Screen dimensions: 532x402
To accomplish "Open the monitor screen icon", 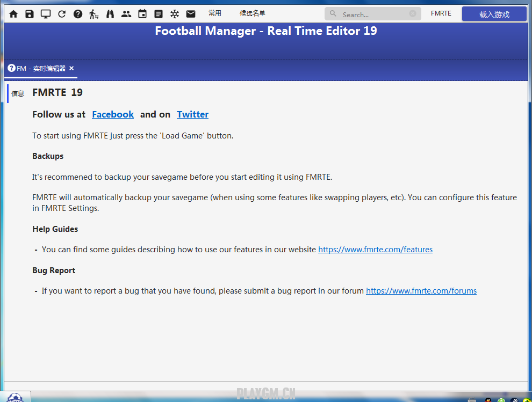I will tap(46, 14).
